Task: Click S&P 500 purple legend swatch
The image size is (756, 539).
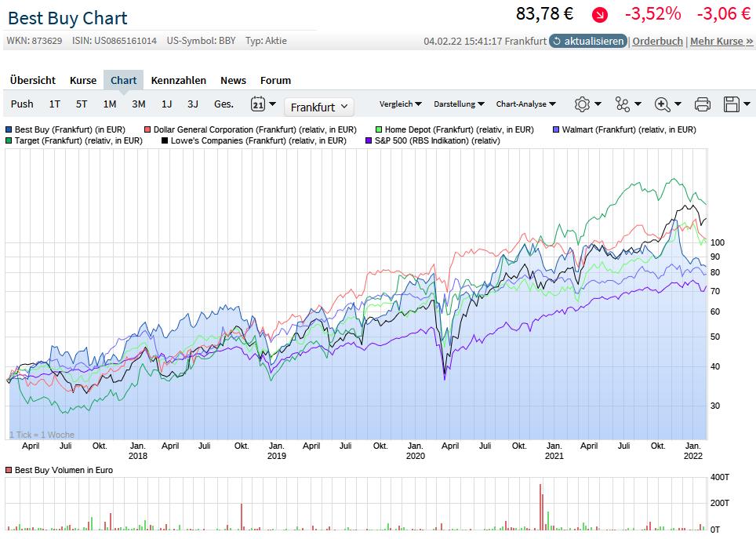Action: click(x=369, y=140)
